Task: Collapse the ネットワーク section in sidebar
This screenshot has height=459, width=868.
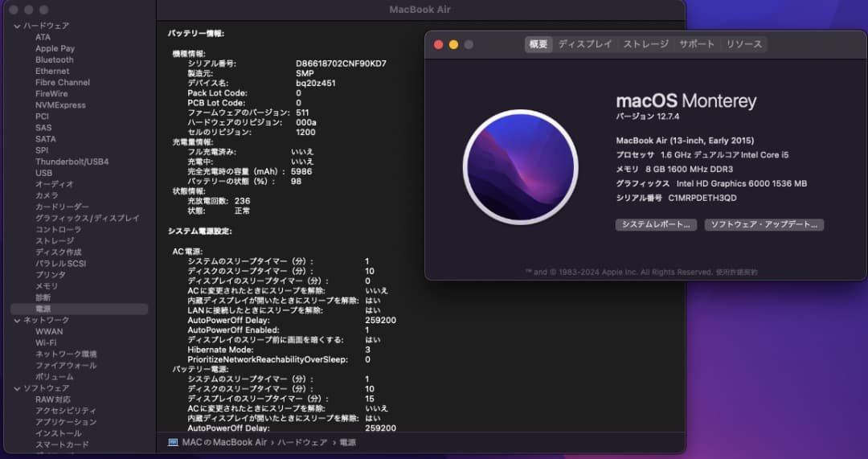Action: 17,320
